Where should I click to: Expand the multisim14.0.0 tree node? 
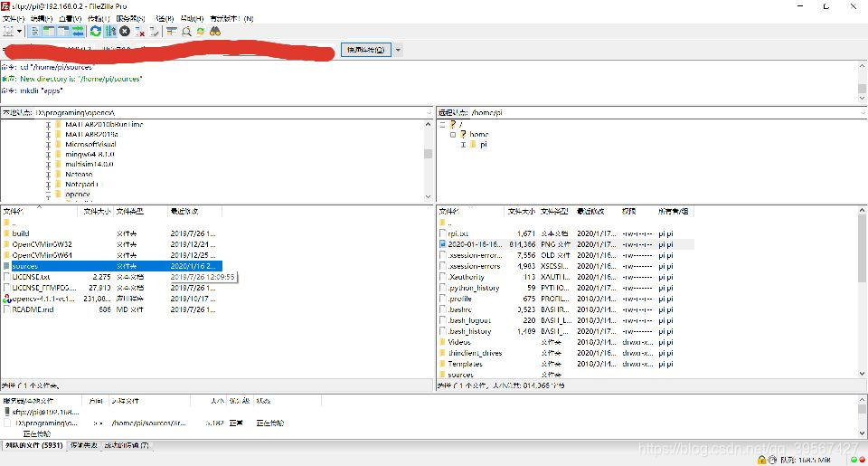click(48, 165)
